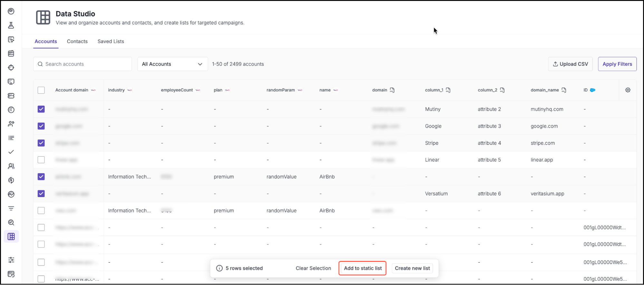This screenshot has height=285, width=644.
Task: Click the Add to static list button
Action: coord(362,268)
